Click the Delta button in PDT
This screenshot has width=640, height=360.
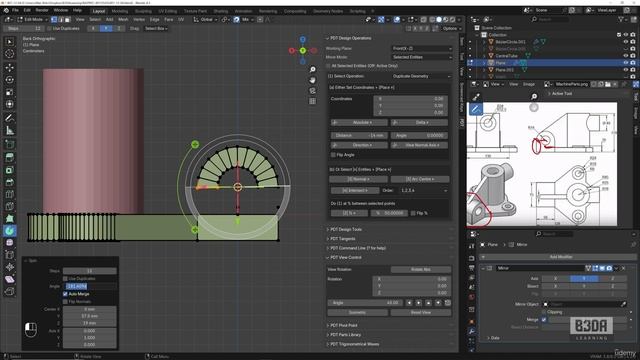click(419, 122)
